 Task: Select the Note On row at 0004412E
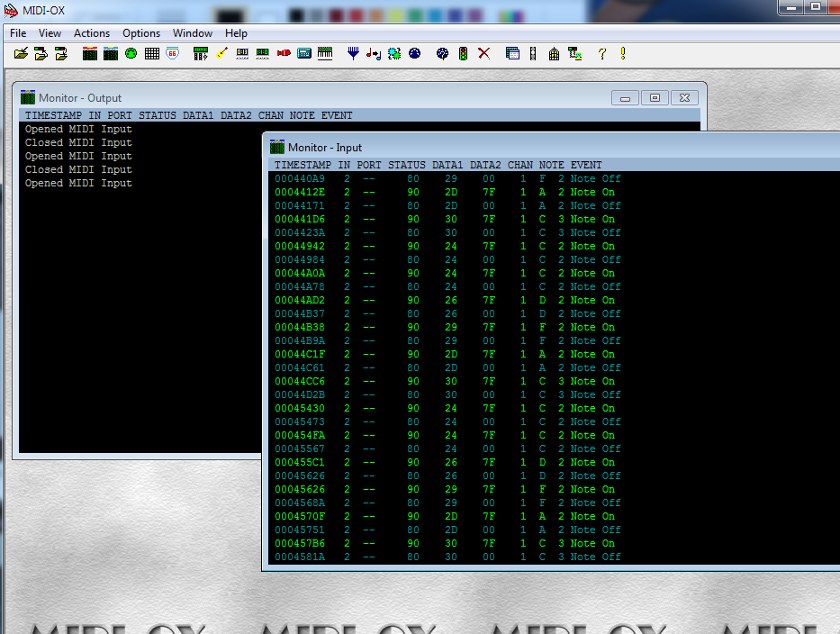pyautogui.click(x=445, y=192)
